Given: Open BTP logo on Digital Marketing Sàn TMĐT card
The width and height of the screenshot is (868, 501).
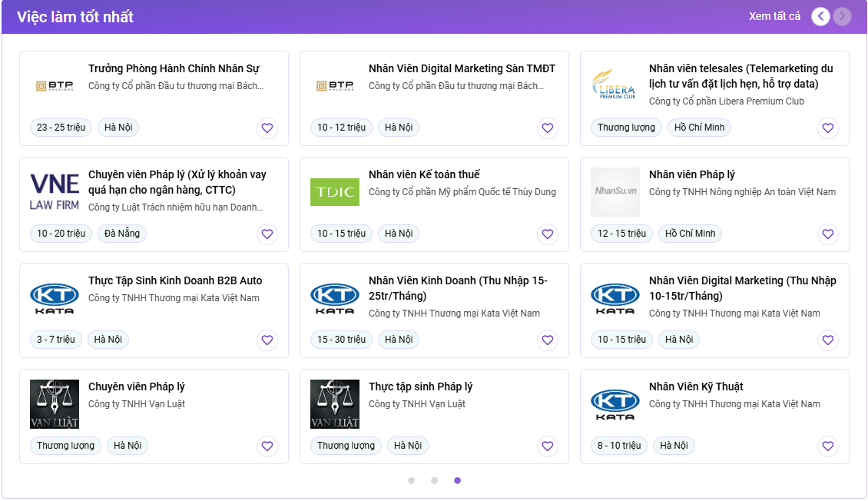Looking at the screenshot, I should [x=335, y=86].
